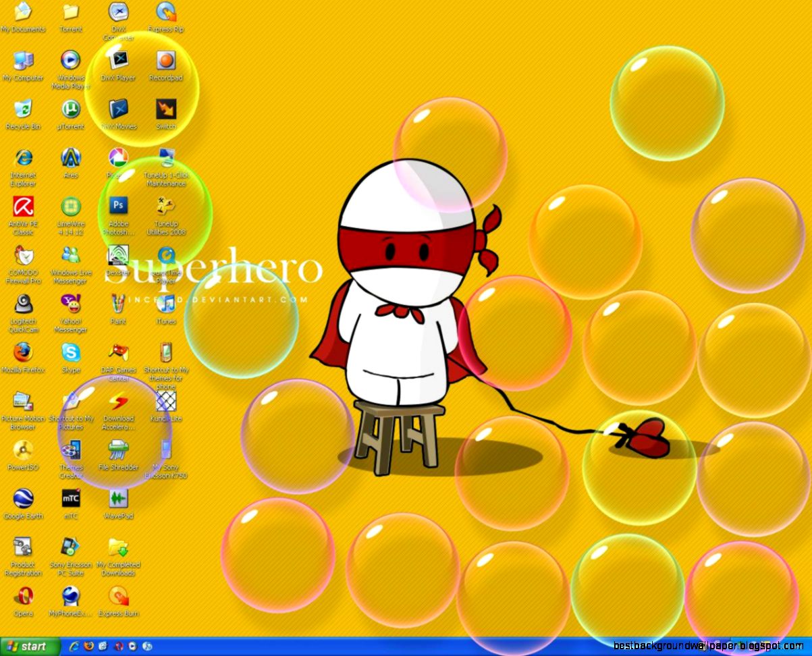This screenshot has width=812, height=656.
Task: Launch Internet Explorer from Quick Launch bar
Action: click(74, 647)
